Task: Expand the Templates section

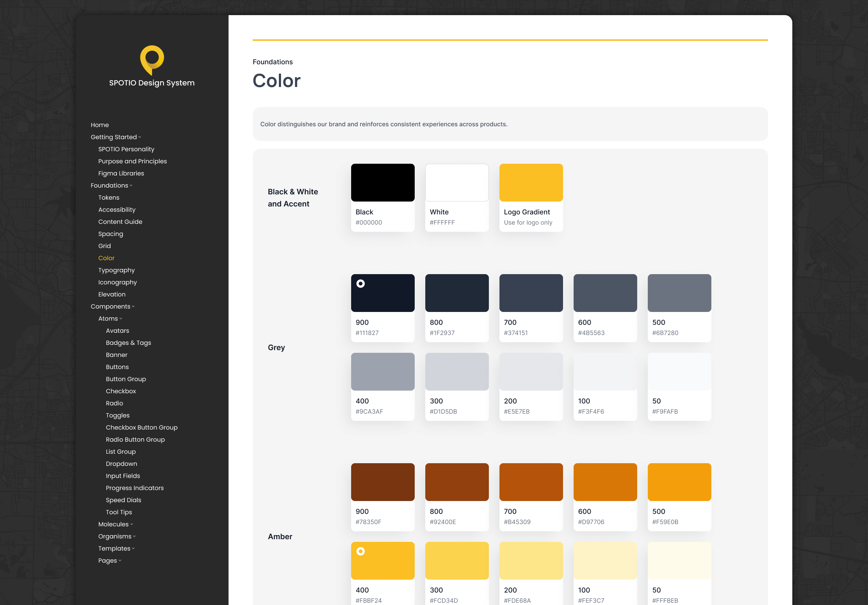Action: (117, 548)
